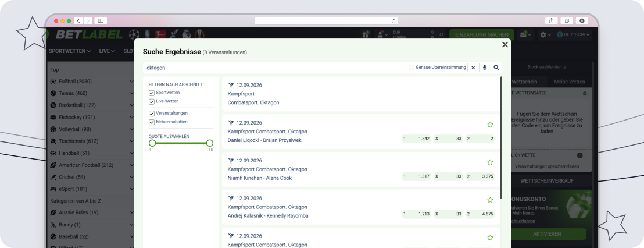Screen dimensions: 644x248
Task: Uncheck the Veranstaltungen filter
Action: click(x=152, y=114)
